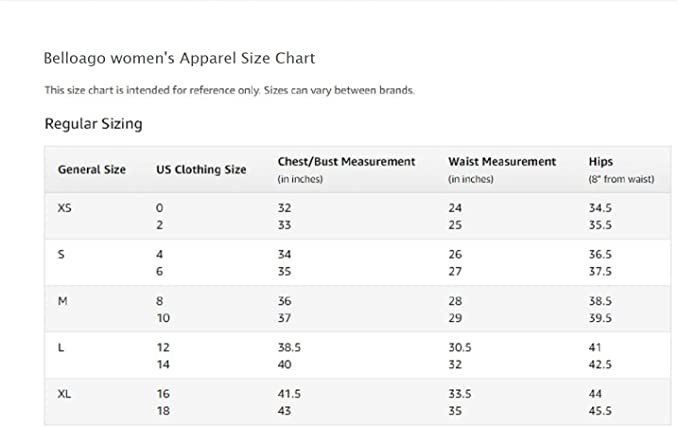Screen dimensions: 679x427
Task: Select the 'US Clothing Size' column header
Action: tap(201, 170)
